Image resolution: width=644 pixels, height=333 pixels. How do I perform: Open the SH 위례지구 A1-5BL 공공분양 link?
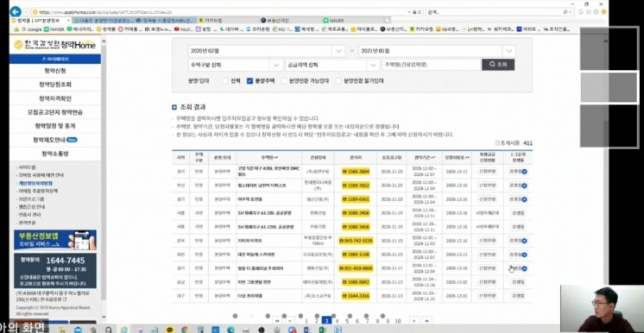[265, 213]
